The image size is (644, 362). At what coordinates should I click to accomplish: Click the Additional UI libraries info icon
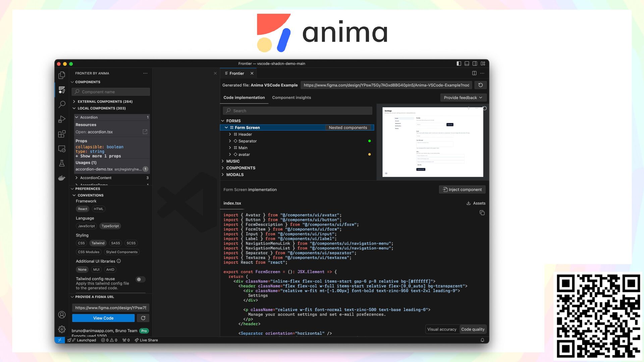[x=119, y=261]
